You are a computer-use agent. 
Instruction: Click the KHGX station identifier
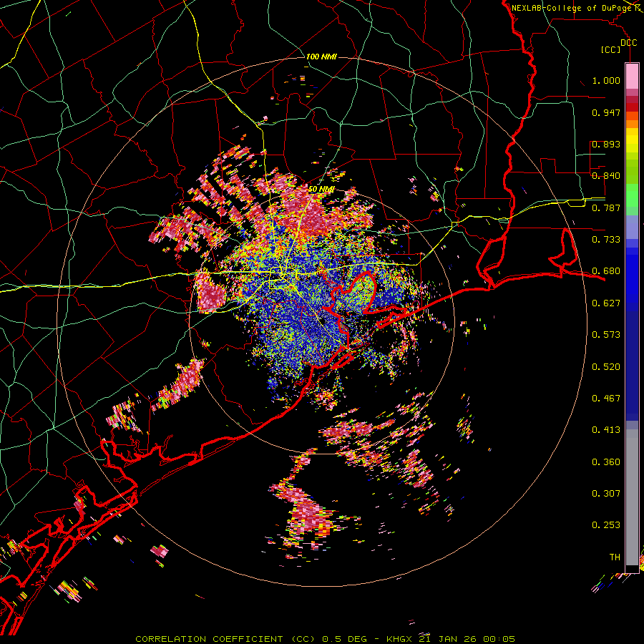tap(401, 639)
